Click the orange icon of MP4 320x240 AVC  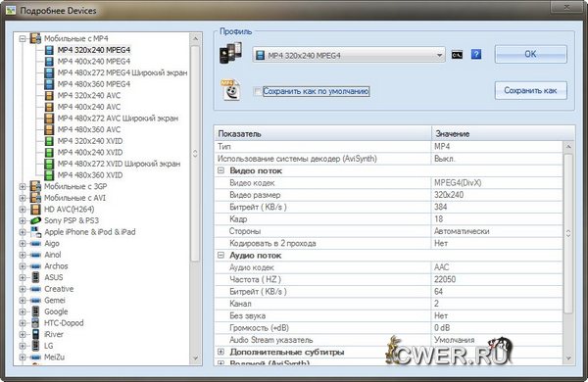point(49,96)
